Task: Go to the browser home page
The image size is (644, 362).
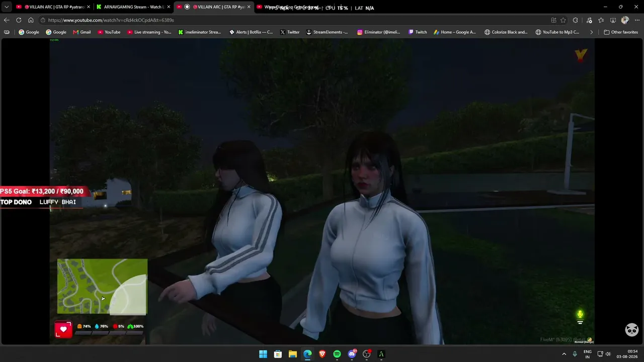Action: 31,20
